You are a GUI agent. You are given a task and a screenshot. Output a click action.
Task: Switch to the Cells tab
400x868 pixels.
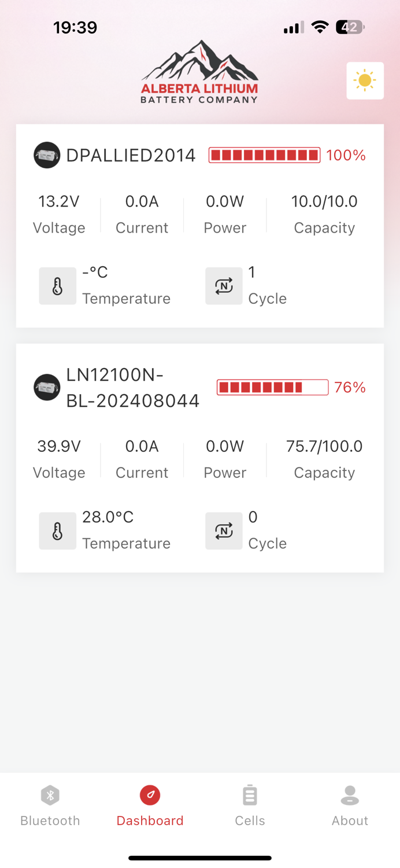(250, 806)
